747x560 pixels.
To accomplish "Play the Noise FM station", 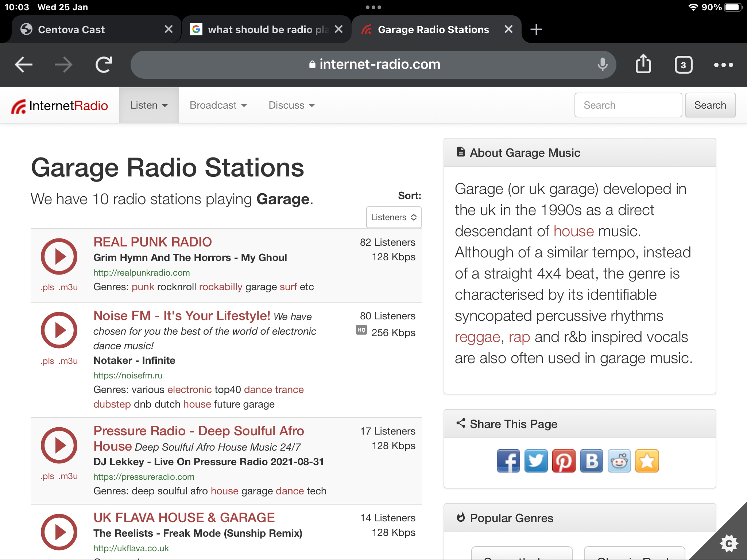I will [59, 330].
